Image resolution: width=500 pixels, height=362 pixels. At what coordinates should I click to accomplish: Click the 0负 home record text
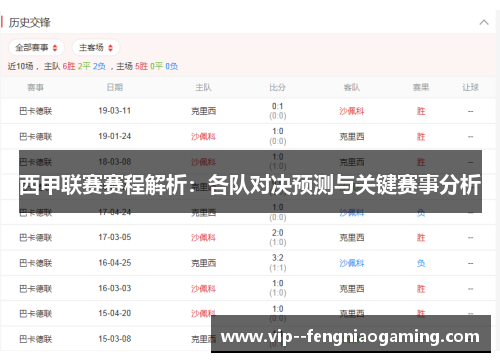tap(172, 66)
